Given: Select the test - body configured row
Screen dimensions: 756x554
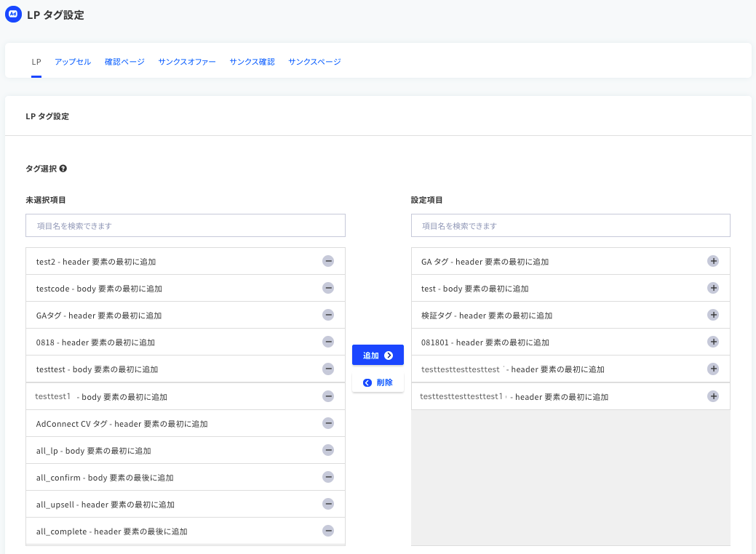Looking at the screenshot, I should (571, 289).
